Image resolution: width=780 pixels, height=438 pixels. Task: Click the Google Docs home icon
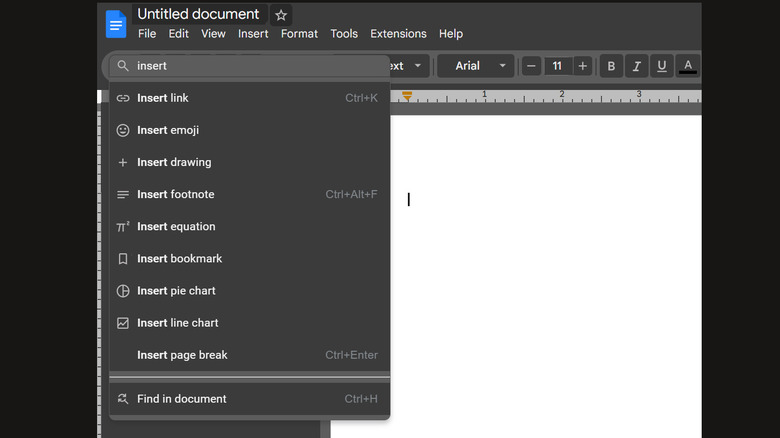coord(116,23)
